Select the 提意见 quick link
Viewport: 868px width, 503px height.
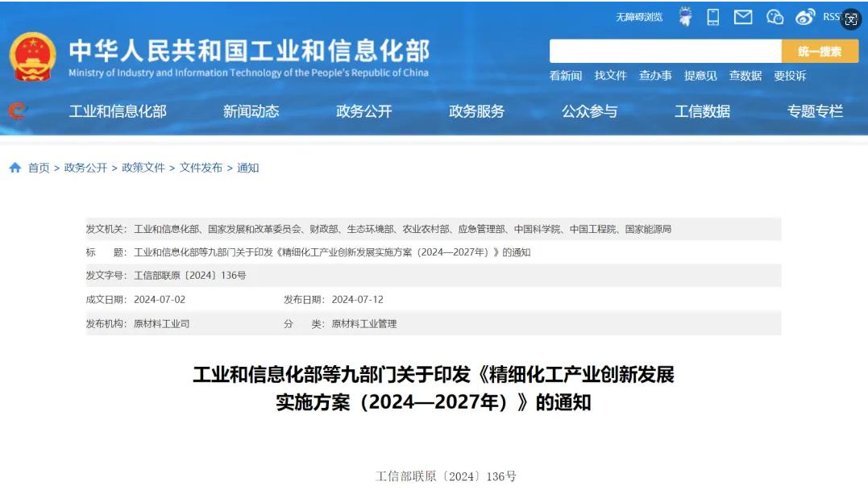[700, 76]
